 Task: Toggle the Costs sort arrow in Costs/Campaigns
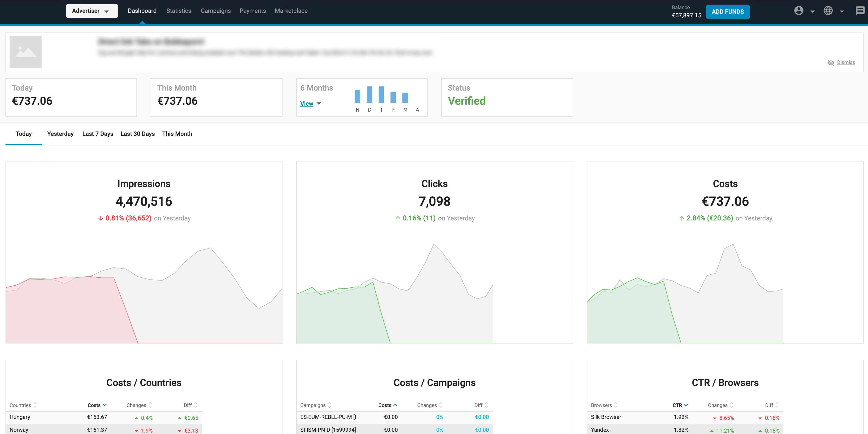click(x=396, y=405)
